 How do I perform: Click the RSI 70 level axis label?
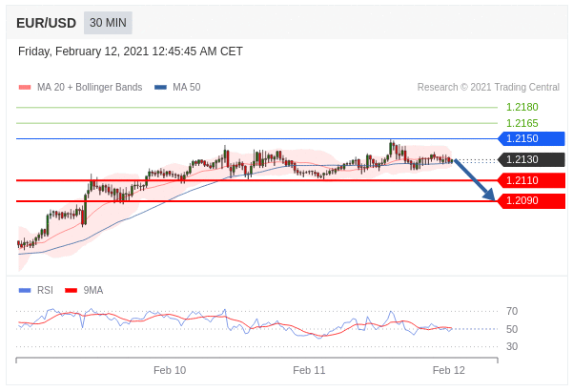click(512, 311)
